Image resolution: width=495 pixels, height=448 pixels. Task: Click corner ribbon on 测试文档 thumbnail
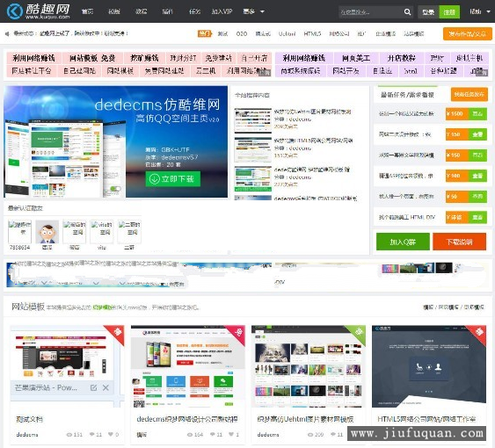coord(116,334)
